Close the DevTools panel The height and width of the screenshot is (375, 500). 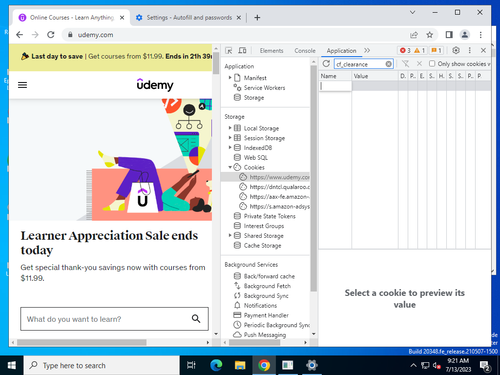(x=483, y=50)
